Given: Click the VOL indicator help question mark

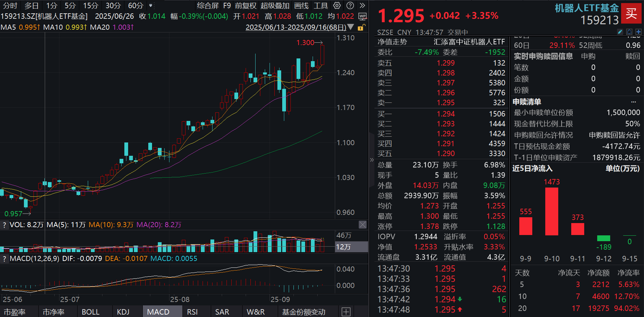Looking at the screenshot, I should tap(4, 225).
